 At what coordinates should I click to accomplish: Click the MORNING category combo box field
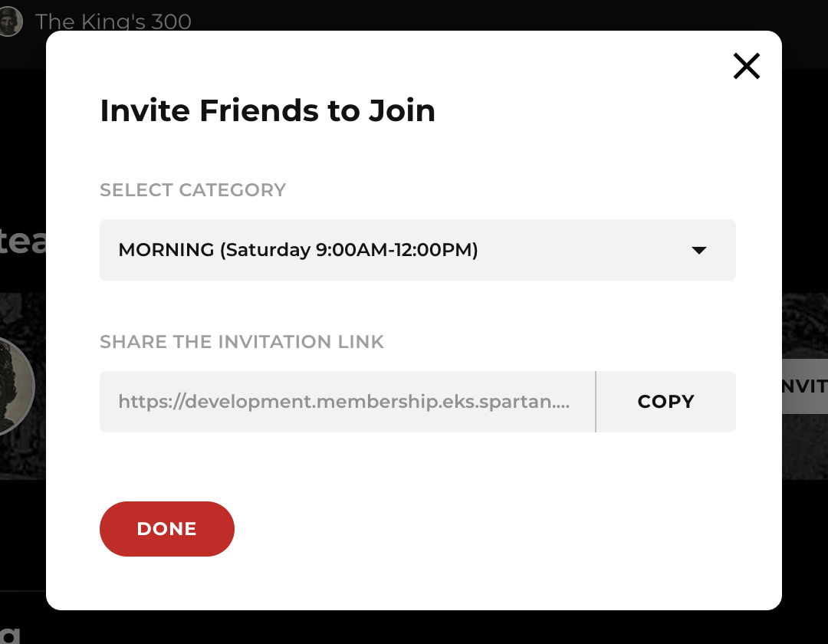tap(417, 250)
